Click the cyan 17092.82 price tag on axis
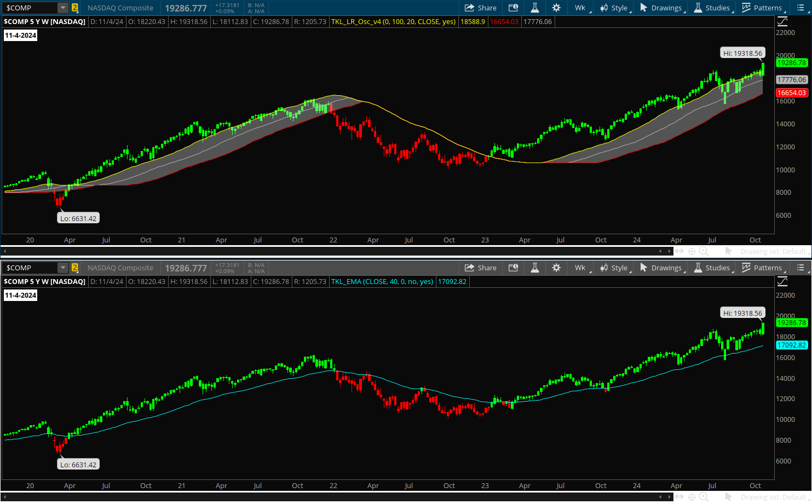Viewport: 812px width, 504px height. coord(792,345)
